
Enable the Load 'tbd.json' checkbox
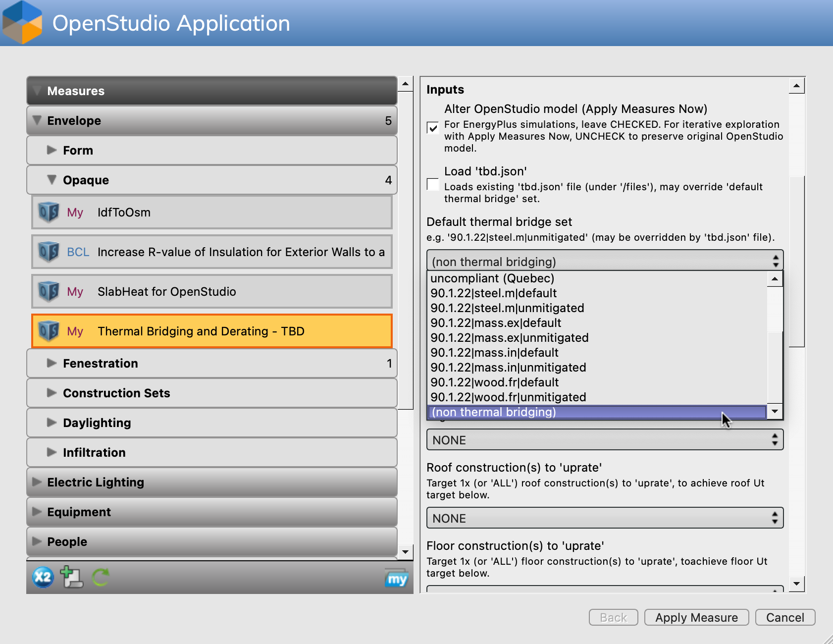(x=433, y=184)
